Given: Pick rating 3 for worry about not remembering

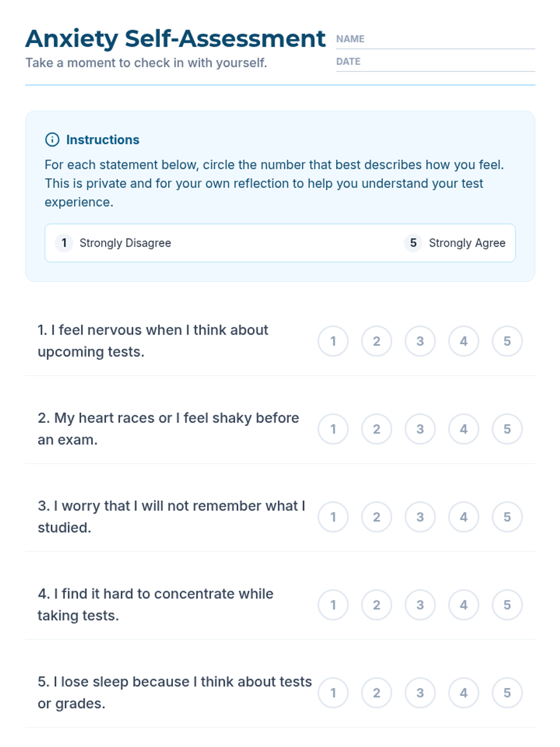Looking at the screenshot, I should (420, 517).
